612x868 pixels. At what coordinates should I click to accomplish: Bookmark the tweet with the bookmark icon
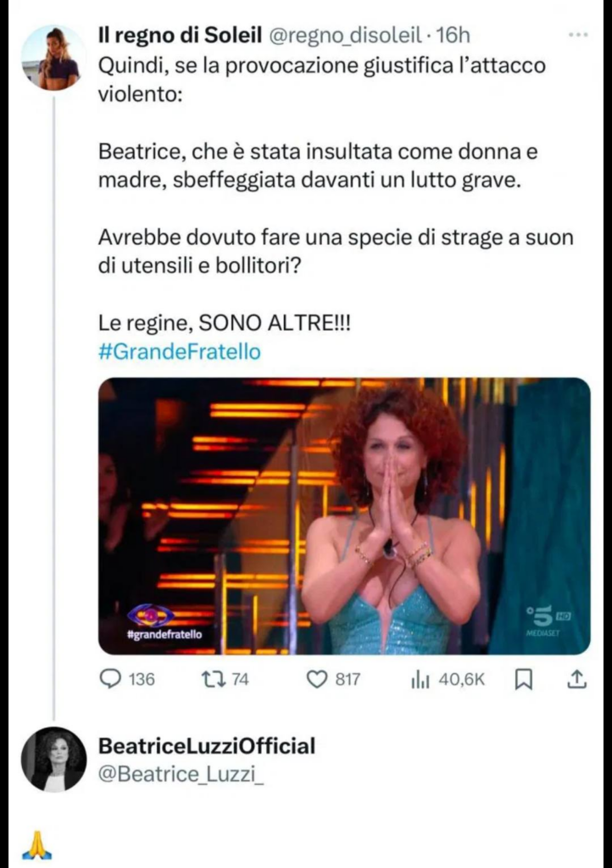525,679
